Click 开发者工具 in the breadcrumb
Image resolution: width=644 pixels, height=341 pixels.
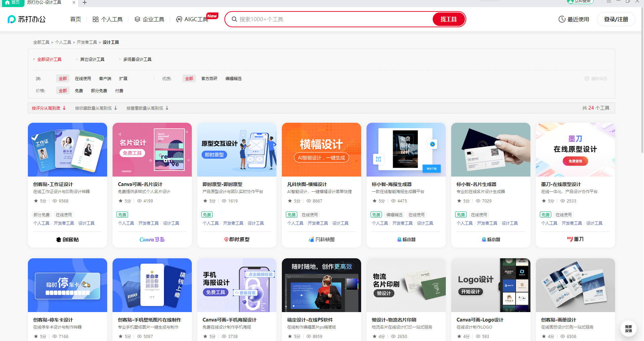click(87, 42)
